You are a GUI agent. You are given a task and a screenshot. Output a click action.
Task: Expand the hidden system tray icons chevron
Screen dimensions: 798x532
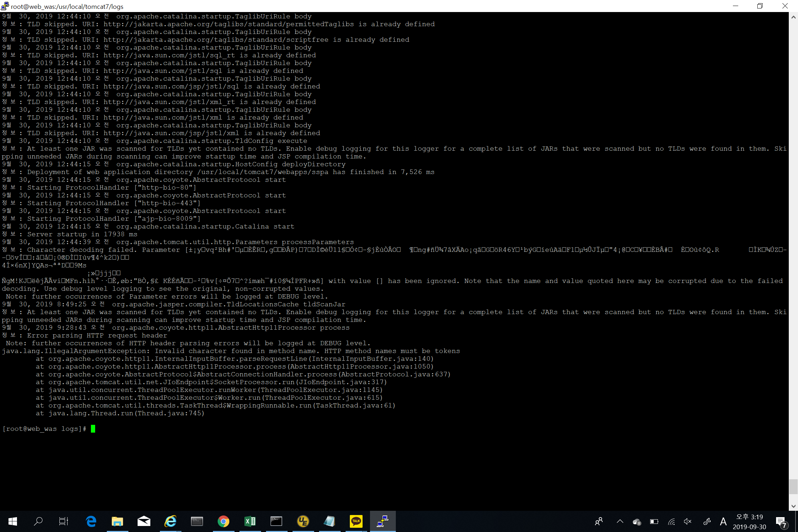point(620,521)
